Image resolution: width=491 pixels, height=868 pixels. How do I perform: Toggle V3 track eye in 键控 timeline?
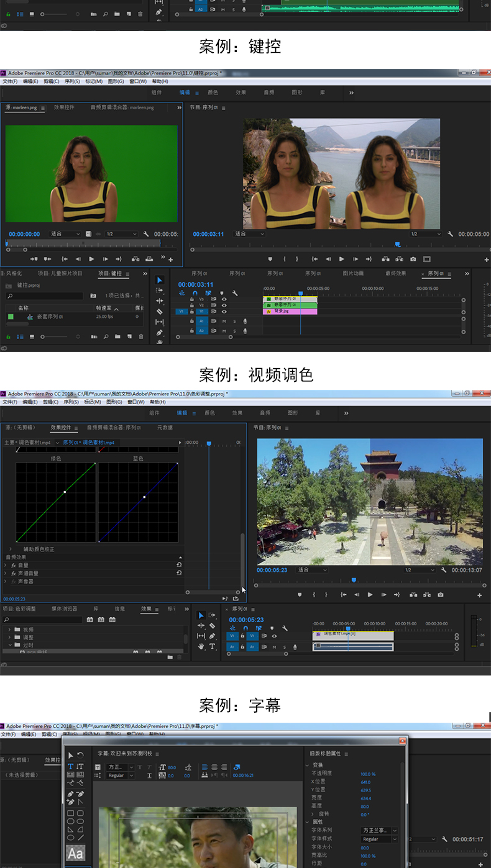pyautogui.click(x=224, y=299)
